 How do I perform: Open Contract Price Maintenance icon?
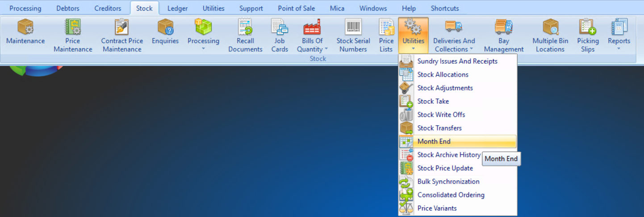(121, 27)
